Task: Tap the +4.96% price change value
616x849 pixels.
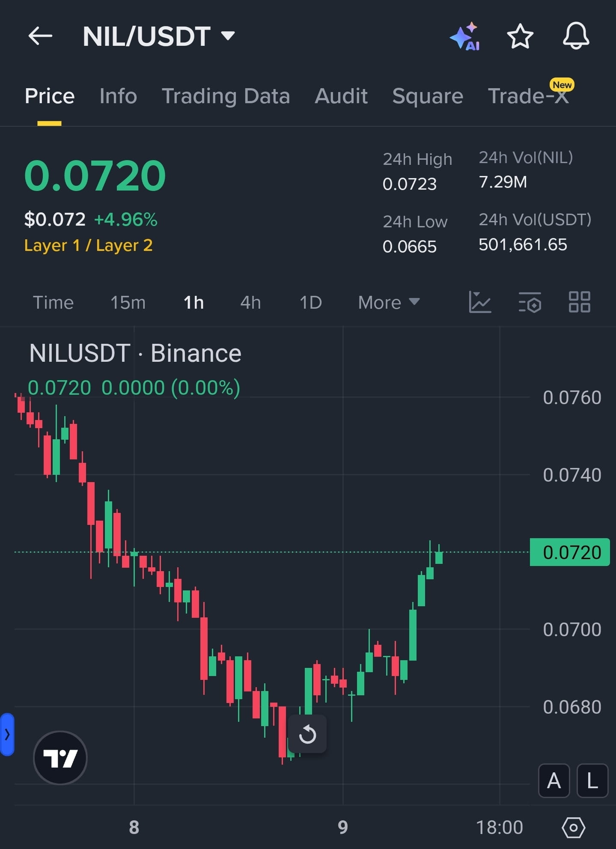Action: click(x=126, y=220)
